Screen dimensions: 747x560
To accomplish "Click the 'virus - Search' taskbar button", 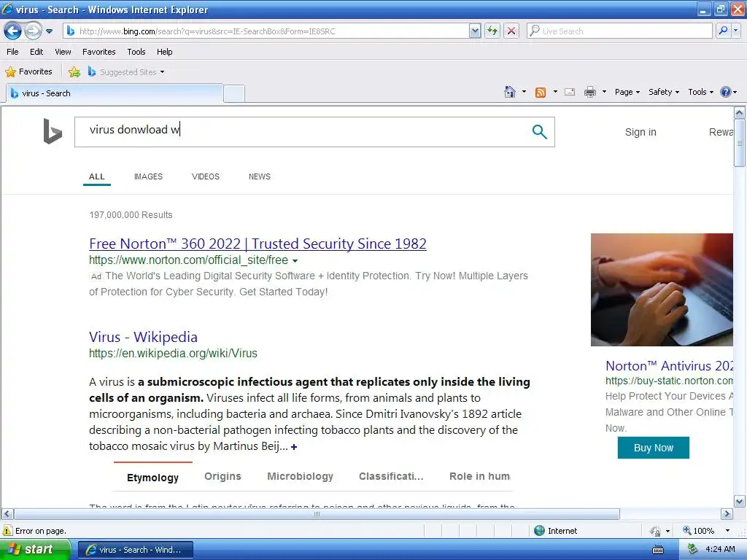I will pos(135,550).
